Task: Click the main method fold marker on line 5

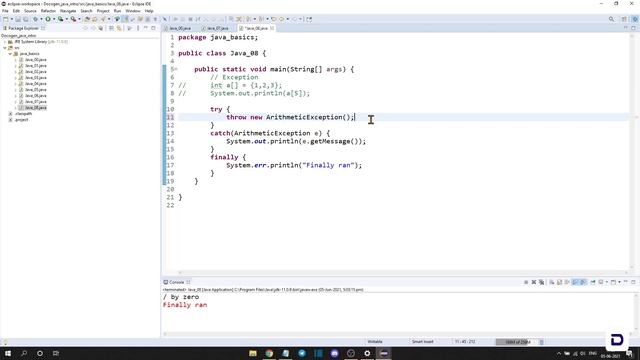Action: click(x=176, y=69)
